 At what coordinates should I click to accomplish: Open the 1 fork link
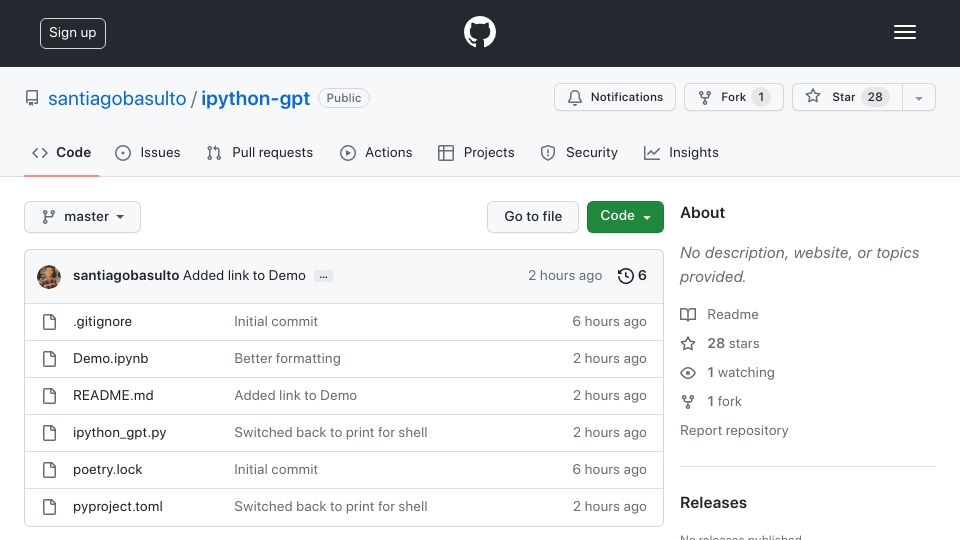(724, 402)
